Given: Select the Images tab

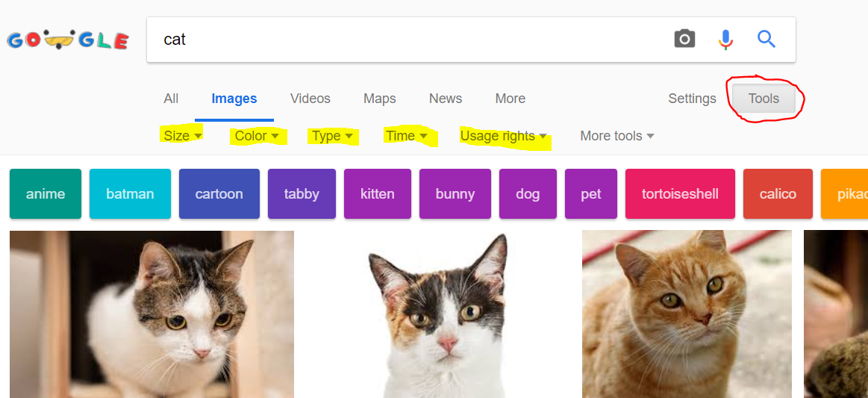Looking at the screenshot, I should point(234,99).
